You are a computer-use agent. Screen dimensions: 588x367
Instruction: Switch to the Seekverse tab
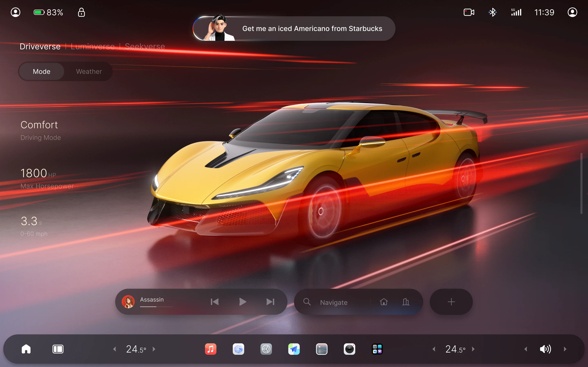(x=145, y=46)
